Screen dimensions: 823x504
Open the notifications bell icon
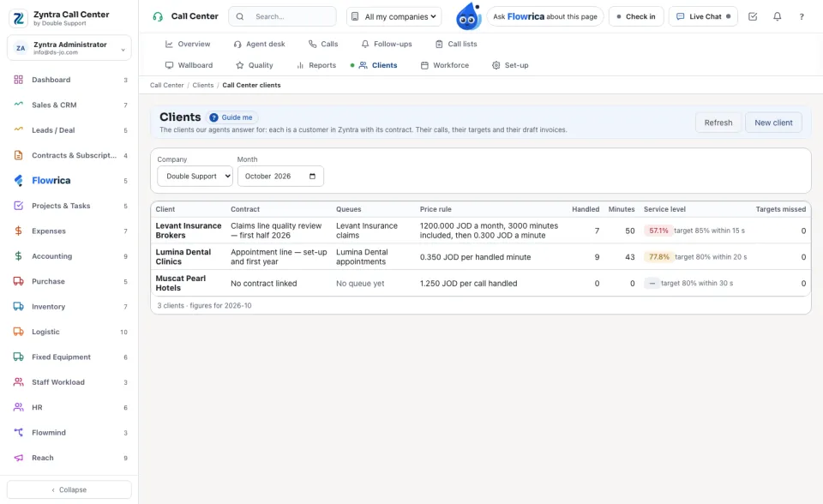[777, 16]
